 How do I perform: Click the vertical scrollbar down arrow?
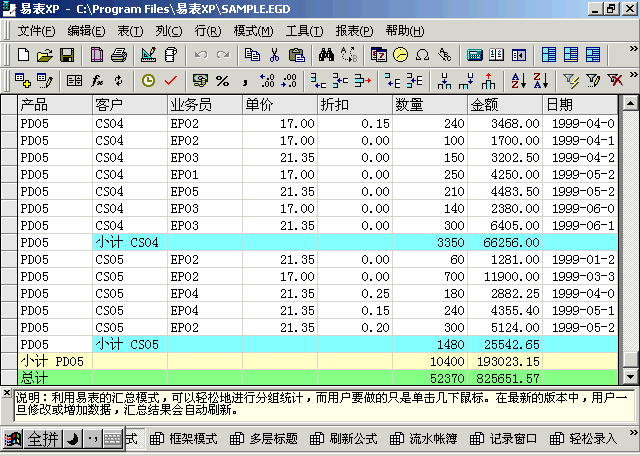630,377
